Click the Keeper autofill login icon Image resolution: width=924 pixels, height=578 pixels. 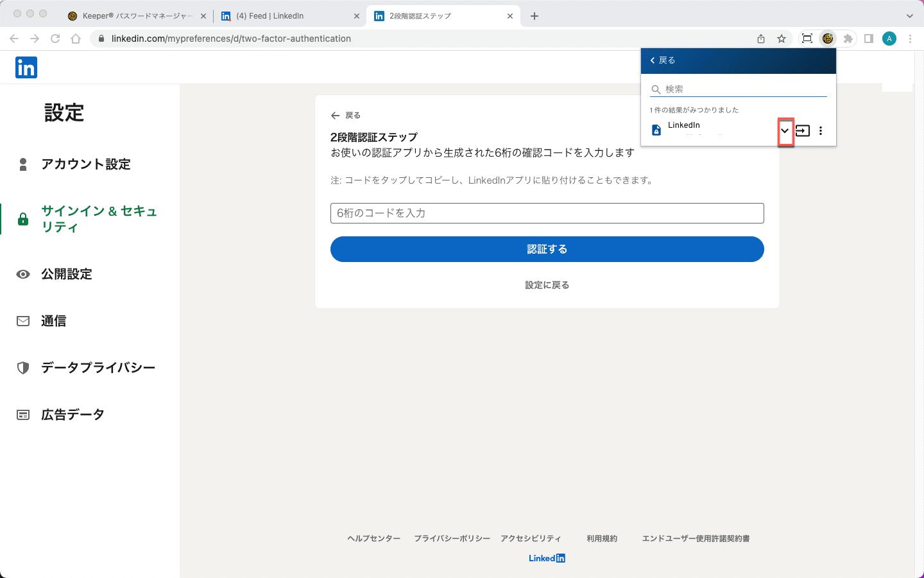[x=803, y=131]
